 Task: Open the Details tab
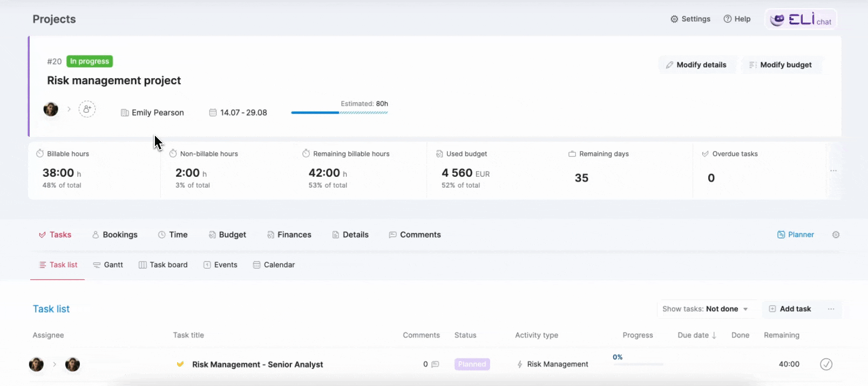click(350, 235)
